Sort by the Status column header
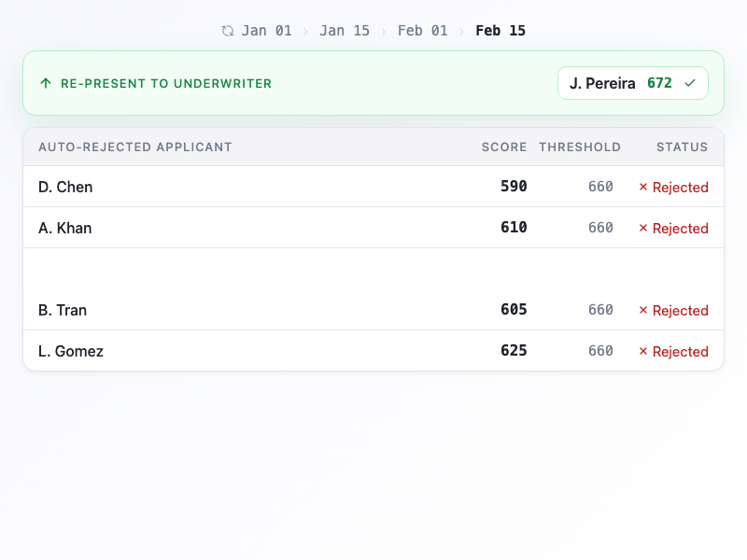 pyautogui.click(x=682, y=147)
